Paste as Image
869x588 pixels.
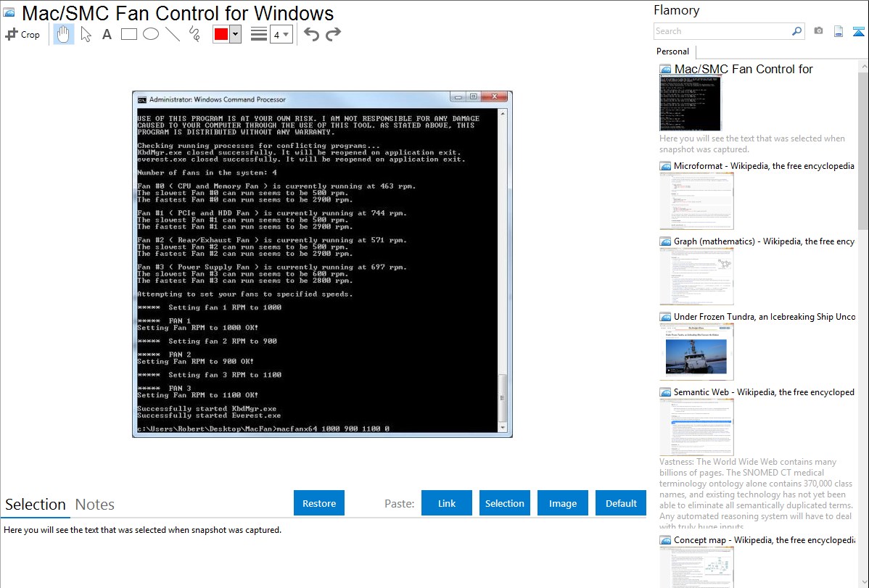point(562,503)
